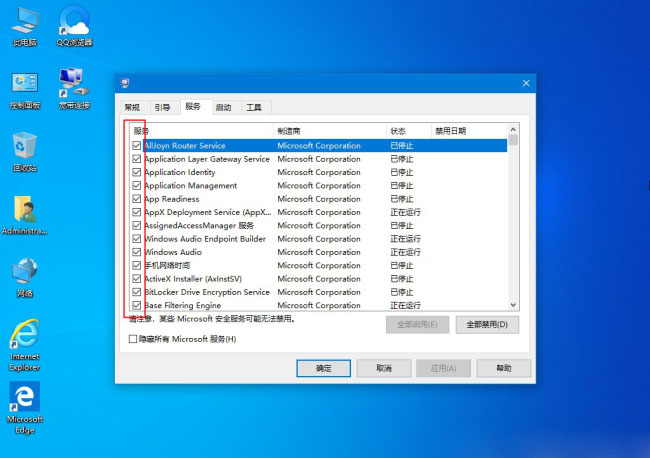The height and width of the screenshot is (458, 650).
Task: Select Windows Audio Endpoint Builder row text
Action: 205,239
